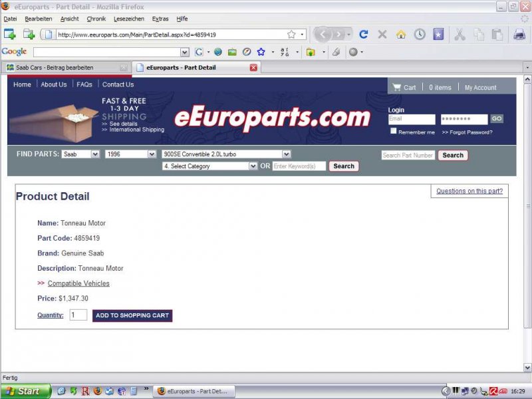Cut selection with the scissors icon
The height and width of the screenshot is (399, 532).
coord(460,35)
